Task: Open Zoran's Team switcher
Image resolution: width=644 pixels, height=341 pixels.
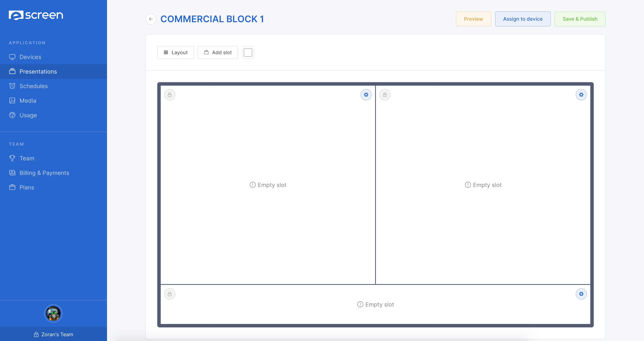Action: point(54,334)
